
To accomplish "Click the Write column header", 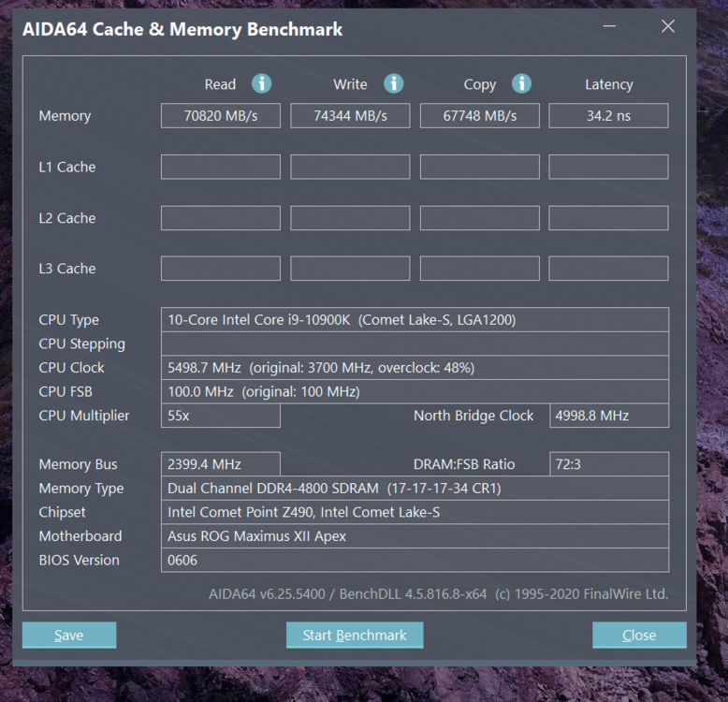I will tap(350, 84).
